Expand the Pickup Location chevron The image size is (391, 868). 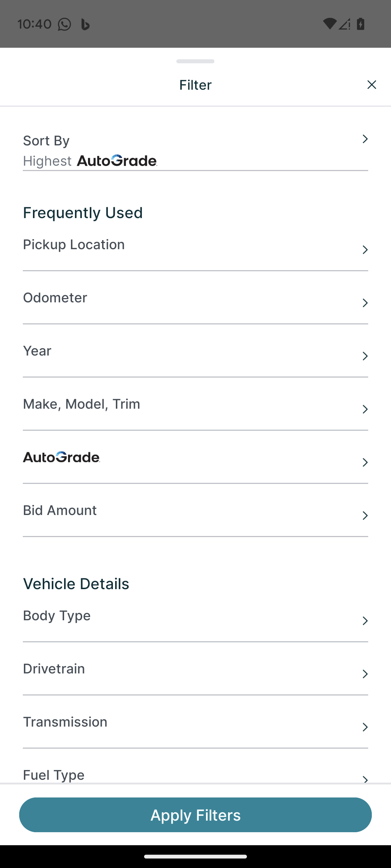pos(365,250)
